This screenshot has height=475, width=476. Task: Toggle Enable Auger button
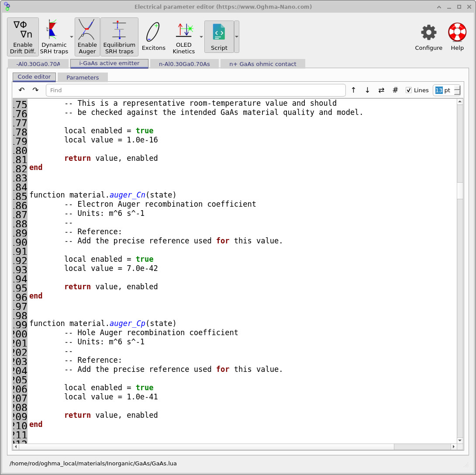[x=87, y=37]
